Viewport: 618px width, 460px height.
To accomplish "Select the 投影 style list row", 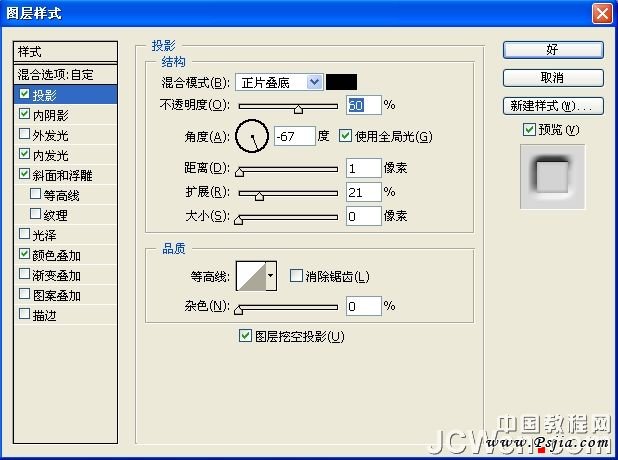I will tap(65, 95).
